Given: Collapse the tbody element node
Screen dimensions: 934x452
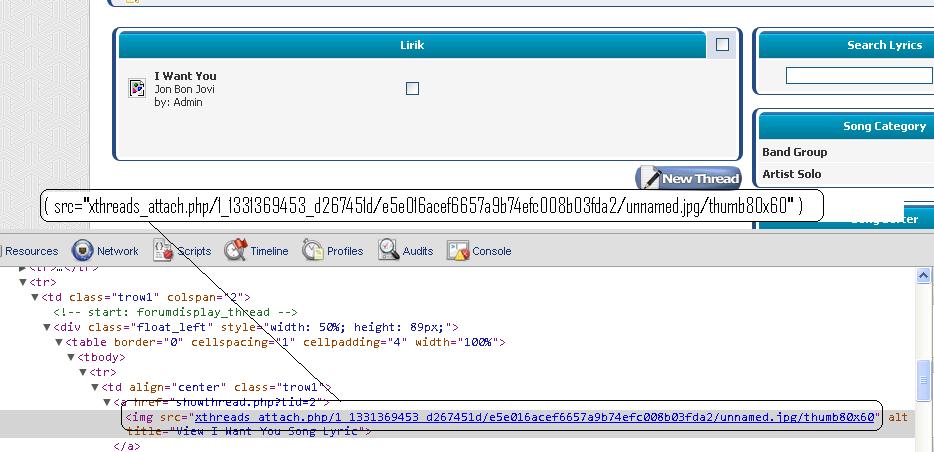Looking at the screenshot, I should (x=70, y=357).
